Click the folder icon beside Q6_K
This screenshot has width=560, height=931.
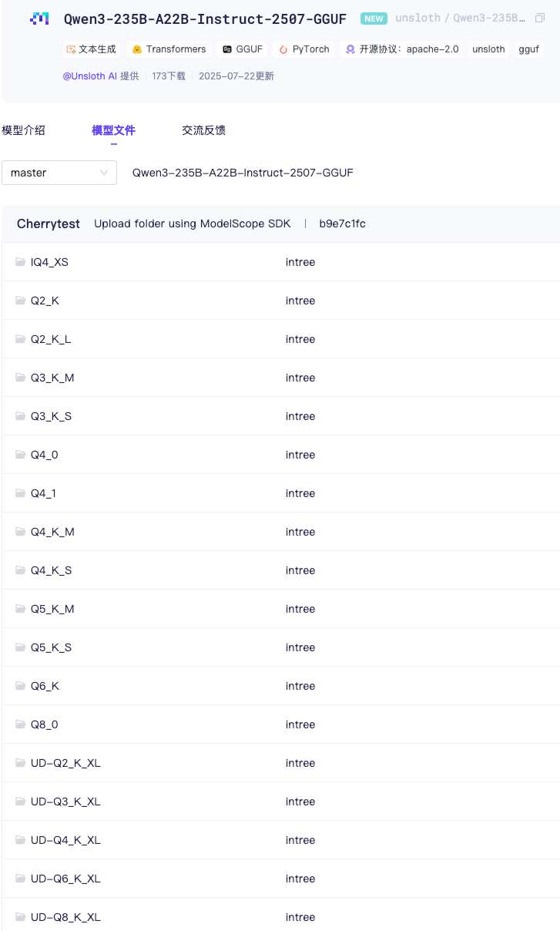[x=21, y=686]
